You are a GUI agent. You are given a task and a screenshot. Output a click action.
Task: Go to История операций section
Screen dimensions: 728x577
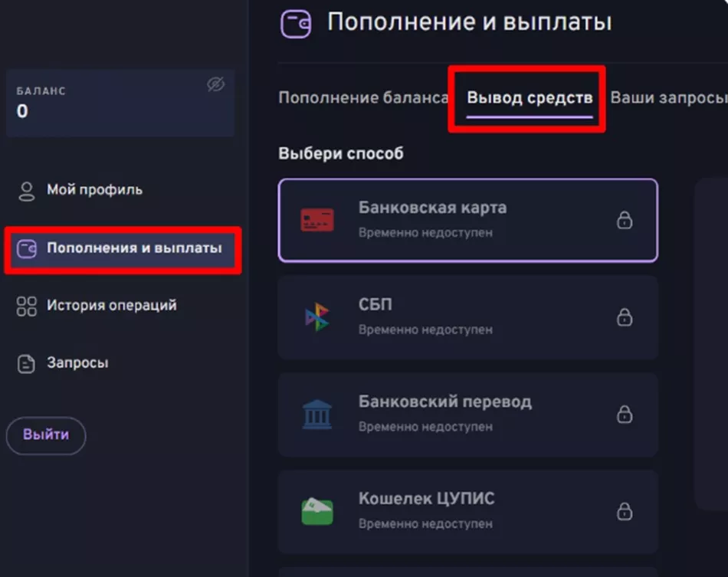[x=111, y=306]
